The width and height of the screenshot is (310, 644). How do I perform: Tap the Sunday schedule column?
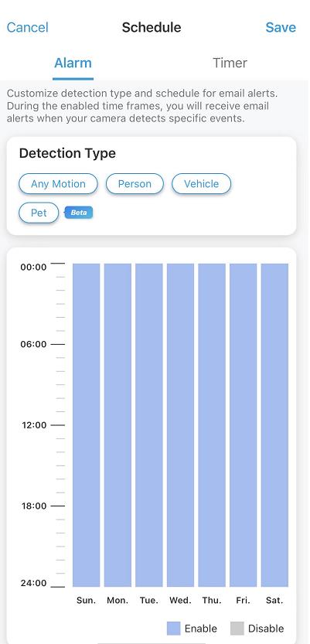pyautogui.click(x=87, y=425)
